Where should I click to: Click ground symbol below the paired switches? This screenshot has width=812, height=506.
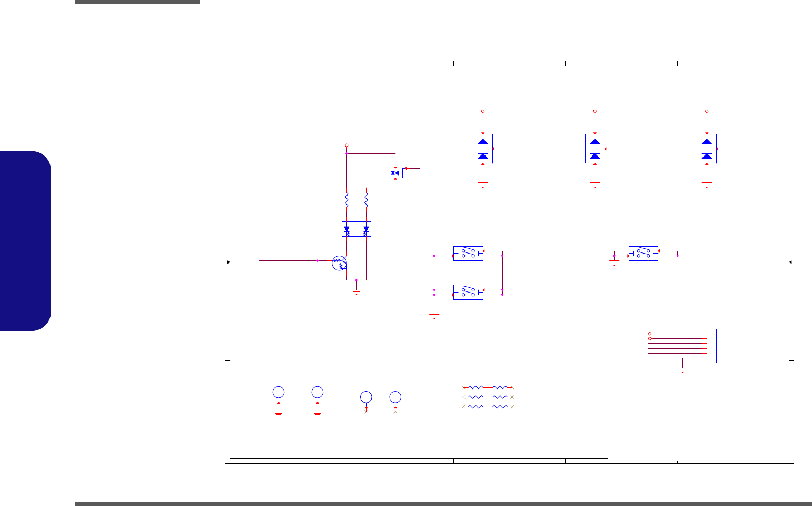click(x=434, y=316)
